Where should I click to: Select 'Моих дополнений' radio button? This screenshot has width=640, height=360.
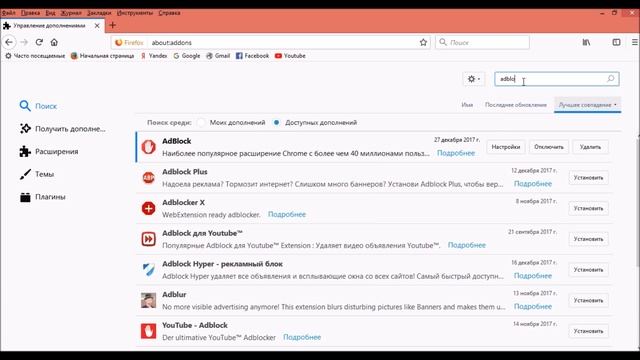(201, 122)
